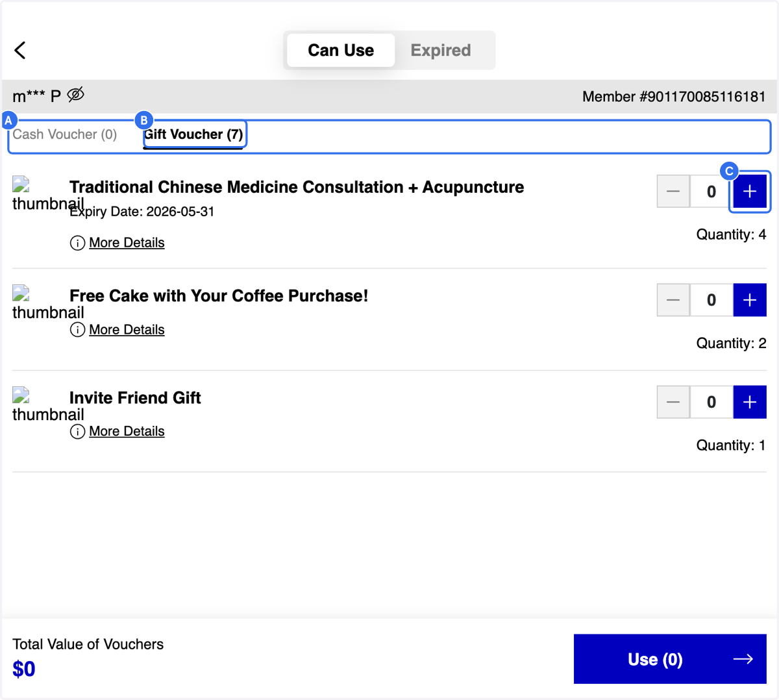Click quantity field for Free Cake voucher
The width and height of the screenshot is (779, 700).
point(711,300)
